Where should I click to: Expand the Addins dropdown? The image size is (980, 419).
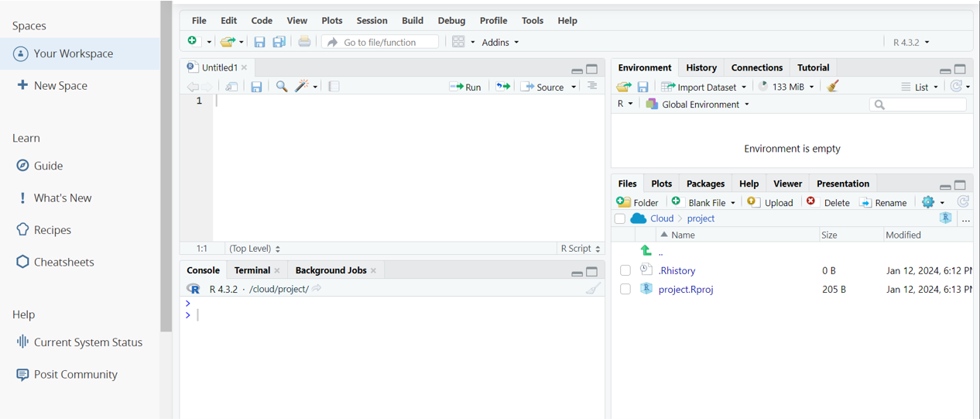(500, 42)
